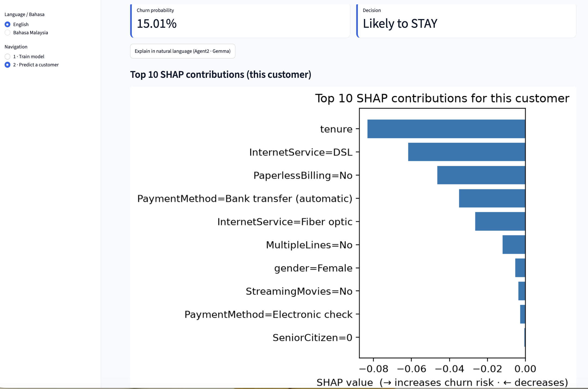The height and width of the screenshot is (389, 588).
Task: Click the StreamingMovies=No label in chart
Action: pos(299,291)
